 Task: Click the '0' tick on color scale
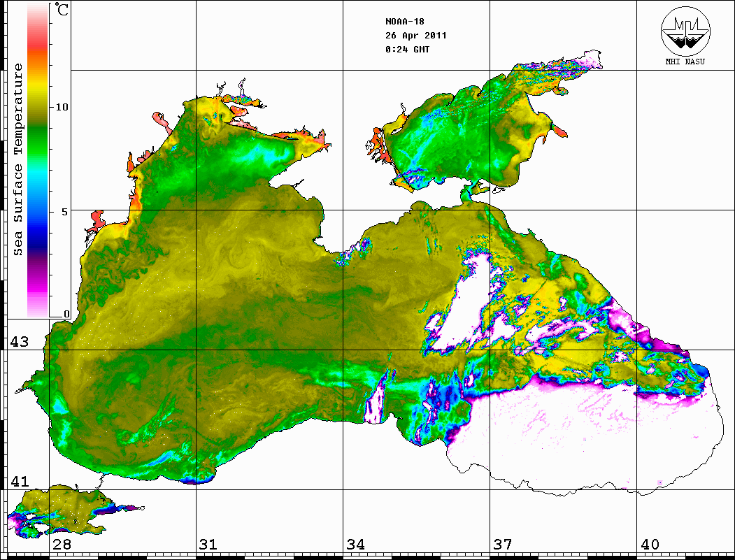pos(66,314)
